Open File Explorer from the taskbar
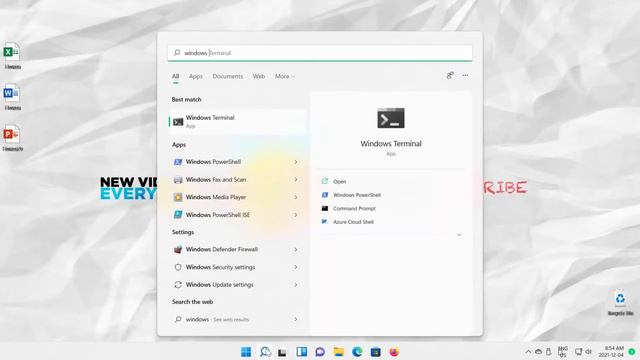The image size is (640, 360). 338,352
